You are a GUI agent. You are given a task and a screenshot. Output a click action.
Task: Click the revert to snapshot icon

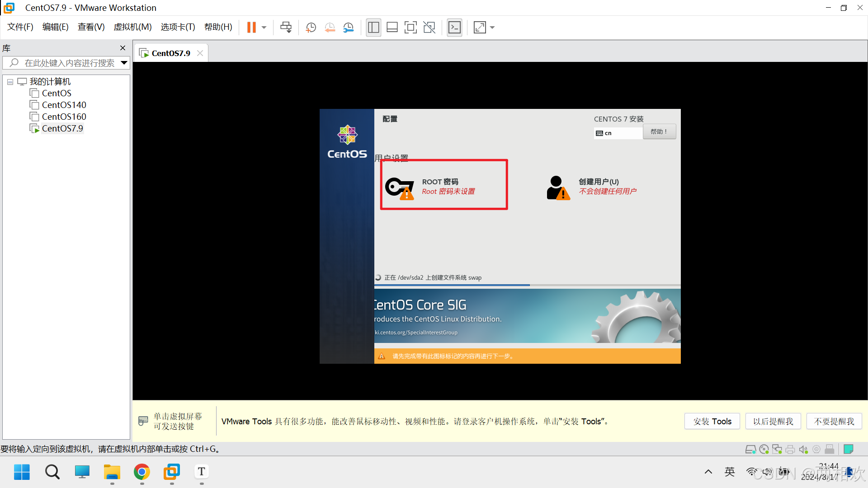tap(330, 28)
